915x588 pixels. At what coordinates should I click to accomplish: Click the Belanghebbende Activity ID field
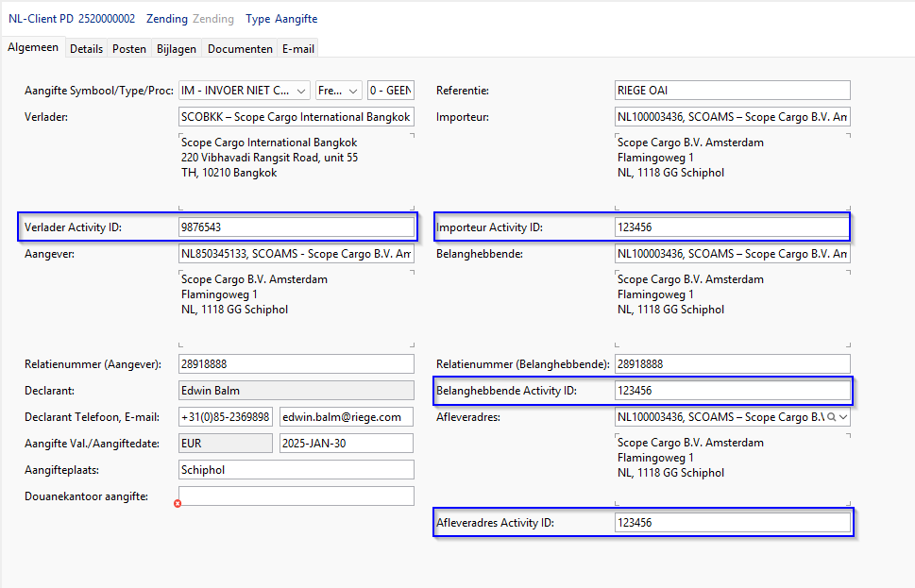[x=732, y=391]
